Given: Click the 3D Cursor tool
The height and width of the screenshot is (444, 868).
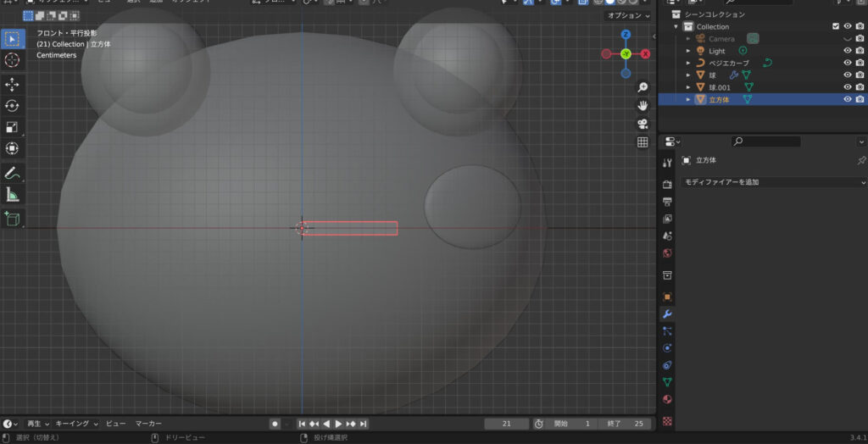Looking at the screenshot, I should 13,59.
